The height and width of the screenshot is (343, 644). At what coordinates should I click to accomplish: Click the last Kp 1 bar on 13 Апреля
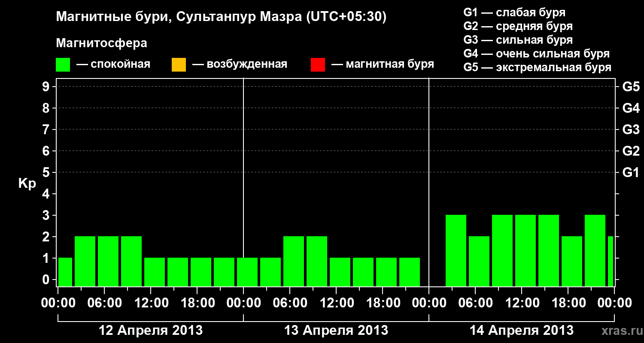(410, 272)
